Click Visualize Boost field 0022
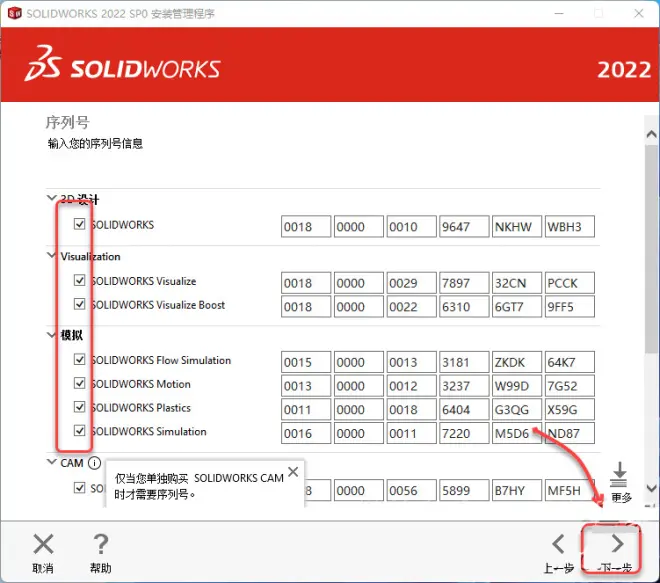Screen dimensions: 660x583 (x=411, y=306)
